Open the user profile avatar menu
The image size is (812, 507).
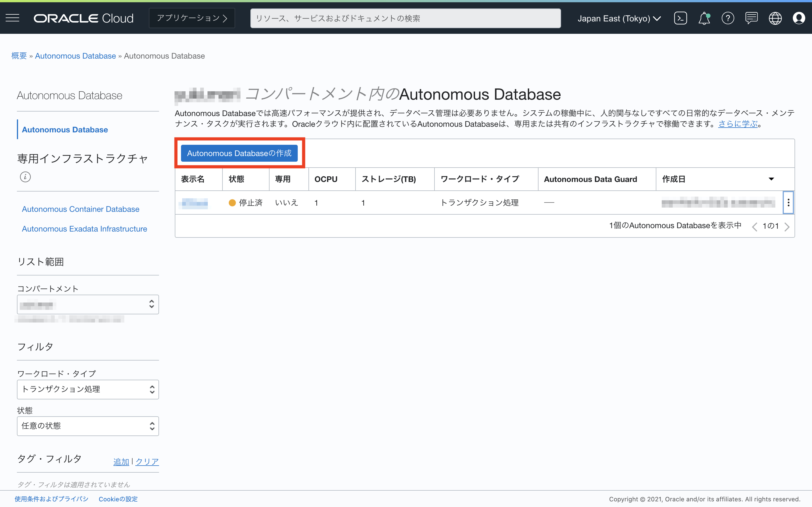pyautogui.click(x=798, y=18)
